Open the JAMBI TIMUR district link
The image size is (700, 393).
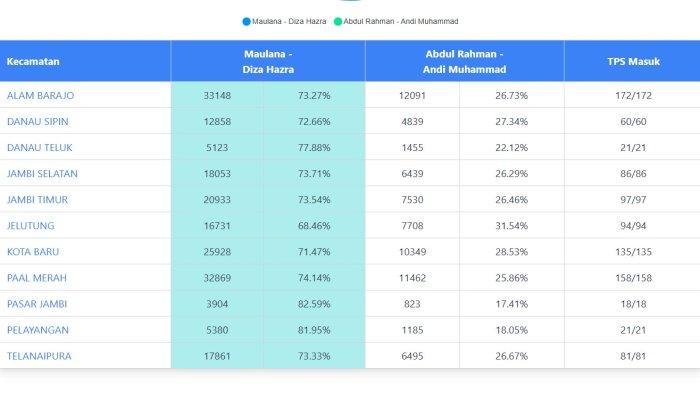pos(38,200)
